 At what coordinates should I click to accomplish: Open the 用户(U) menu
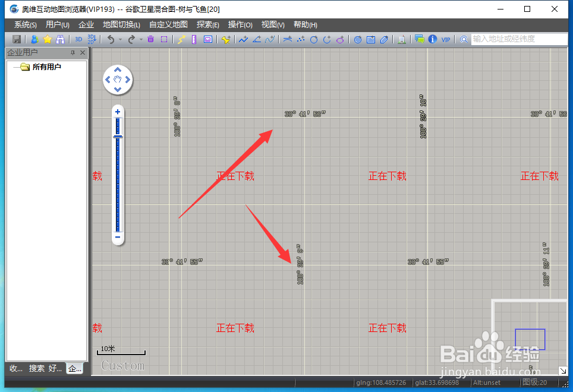click(x=58, y=25)
